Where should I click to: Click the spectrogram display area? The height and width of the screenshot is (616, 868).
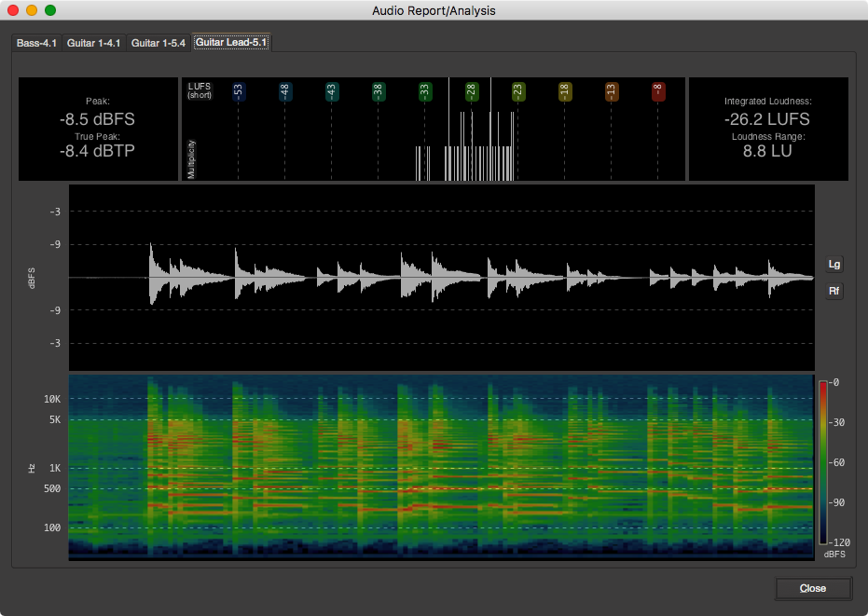[x=438, y=466]
